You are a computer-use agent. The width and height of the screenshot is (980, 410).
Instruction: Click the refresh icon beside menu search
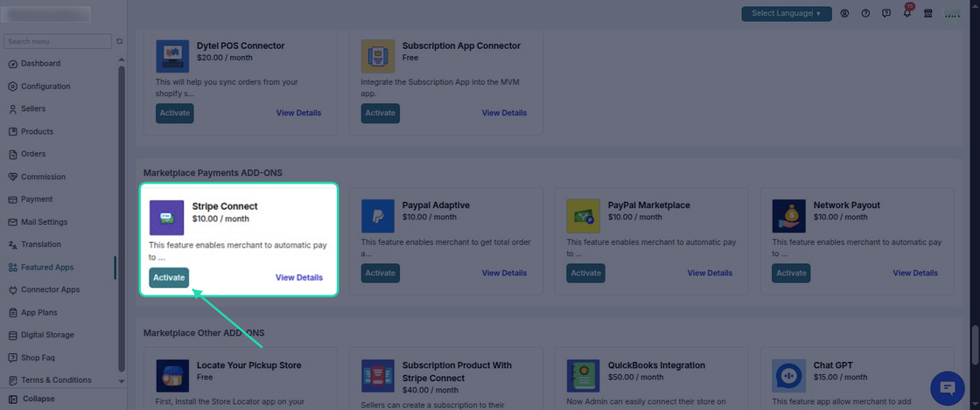tap(119, 41)
